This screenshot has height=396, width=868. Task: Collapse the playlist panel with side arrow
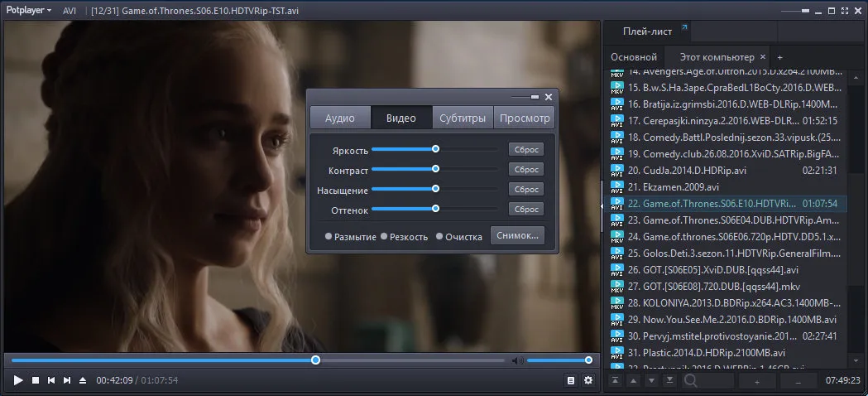(602, 205)
